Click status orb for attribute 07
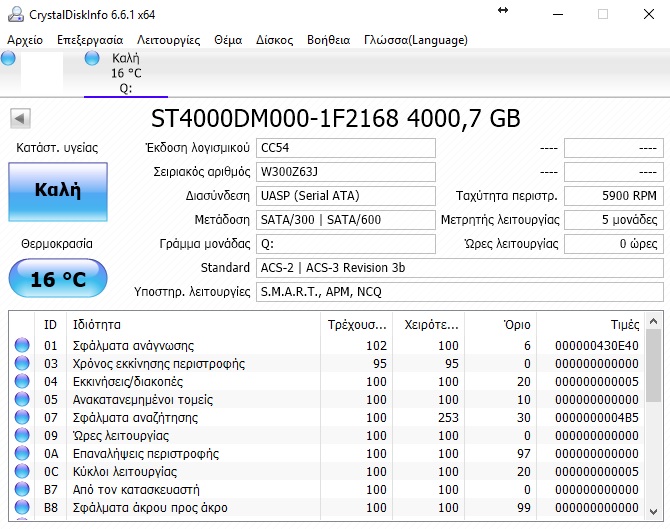This screenshot has height=529, width=670. (x=22, y=417)
